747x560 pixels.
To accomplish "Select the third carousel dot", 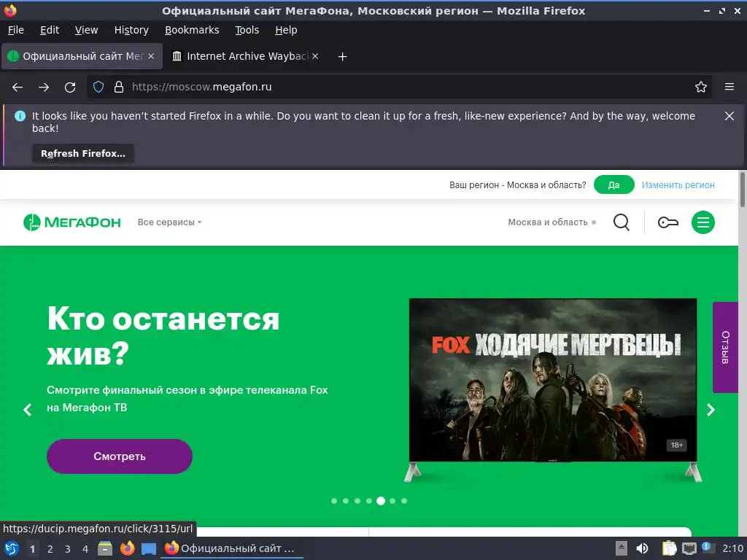I will click(357, 501).
